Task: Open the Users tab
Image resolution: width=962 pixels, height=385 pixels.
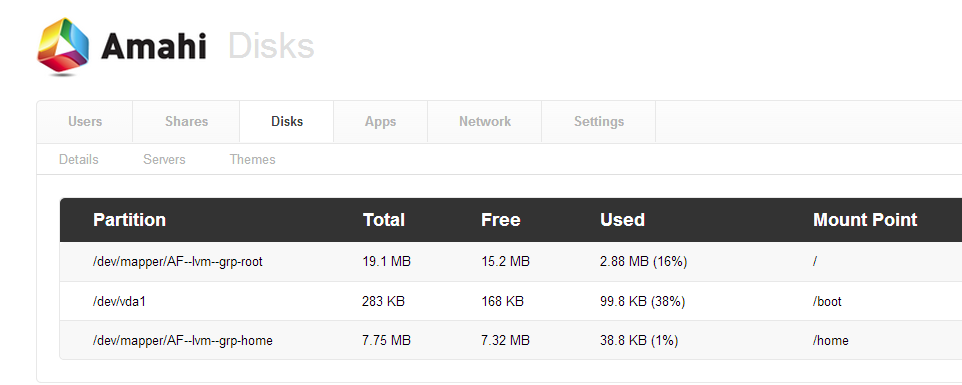Action: 85,121
